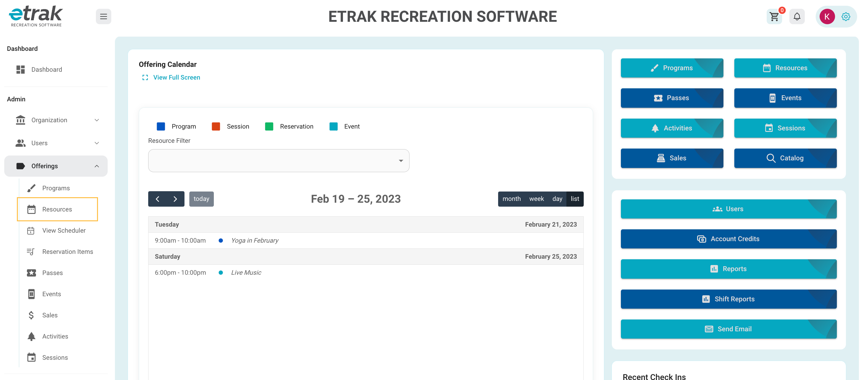This screenshot has height=380, width=868.
Task: Click View Full Screen link
Action: point(177,77)
